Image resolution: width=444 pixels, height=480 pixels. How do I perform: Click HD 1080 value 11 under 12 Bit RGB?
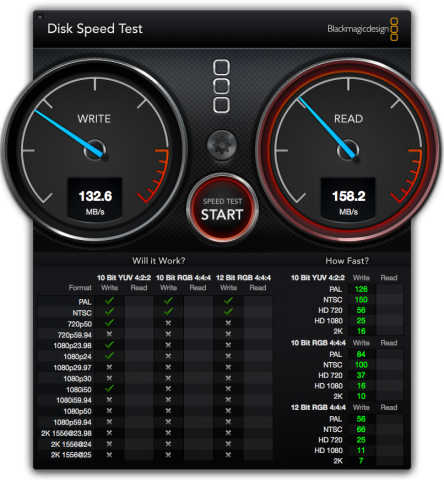361,450
